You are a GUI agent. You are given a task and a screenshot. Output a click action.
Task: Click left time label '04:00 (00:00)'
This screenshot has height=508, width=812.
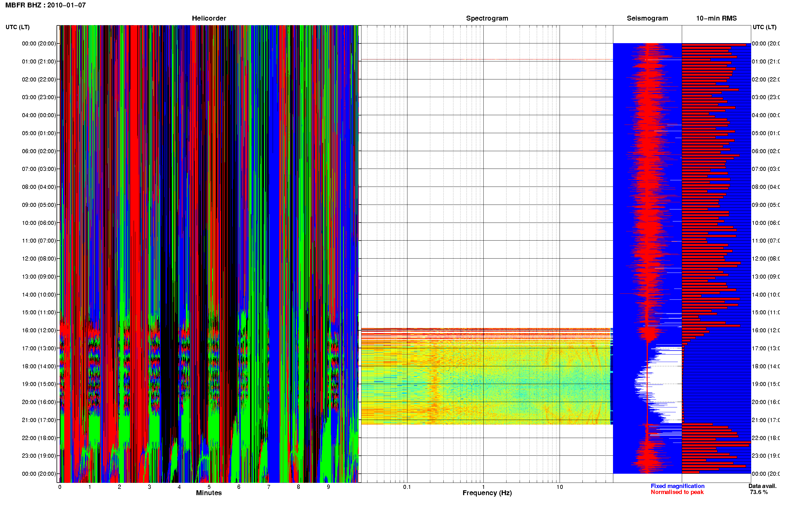tap(39, 115)
